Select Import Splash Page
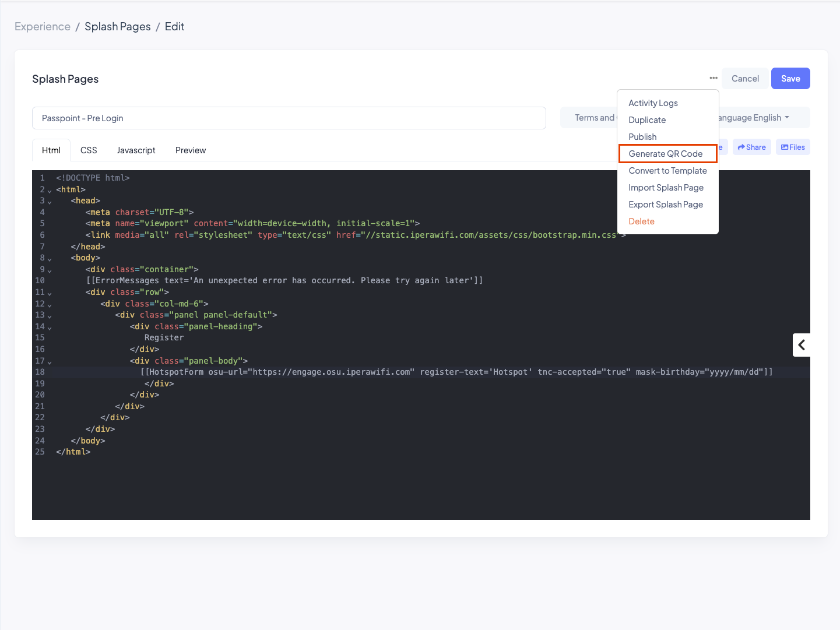840x630 pixels. point(666,188)
